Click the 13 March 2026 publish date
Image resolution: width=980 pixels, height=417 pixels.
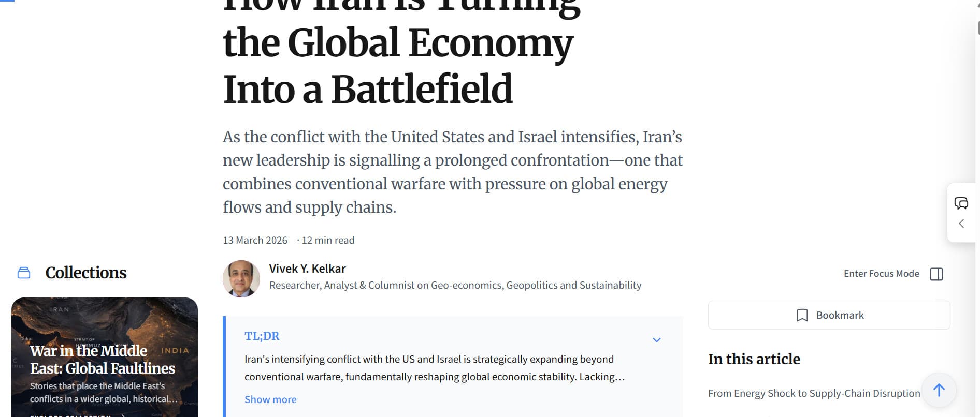click(x=255, y=240)
